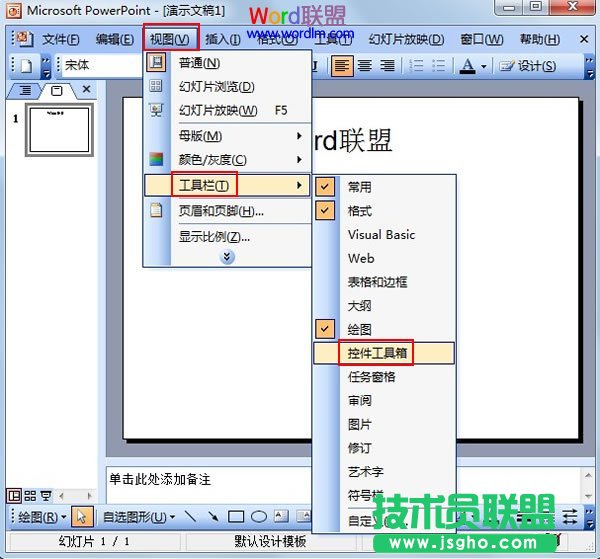The width and height of the screenshot is (600, 559).
Task: Open 显示比例(Z) zoom dialog
Action: [x=227, y=237]
